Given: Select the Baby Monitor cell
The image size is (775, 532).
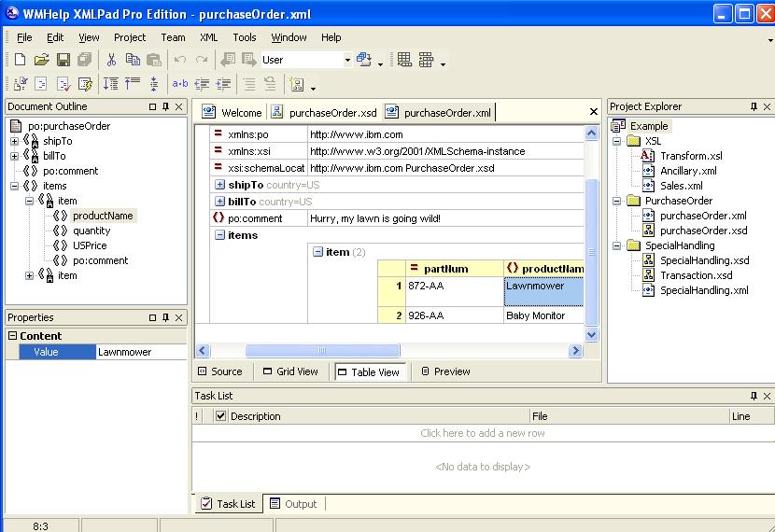Looking at the screenshot, I should 543,315.
